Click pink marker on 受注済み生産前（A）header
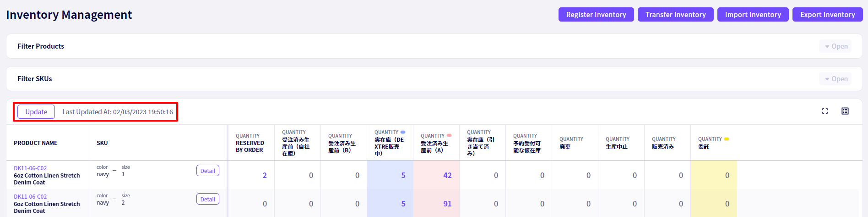Image resolution: width=868 pixels, height=217 pixels. point(449,135)
